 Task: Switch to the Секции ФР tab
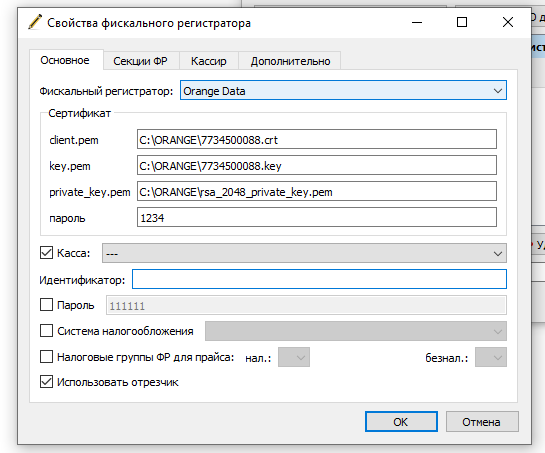[140, 61]
